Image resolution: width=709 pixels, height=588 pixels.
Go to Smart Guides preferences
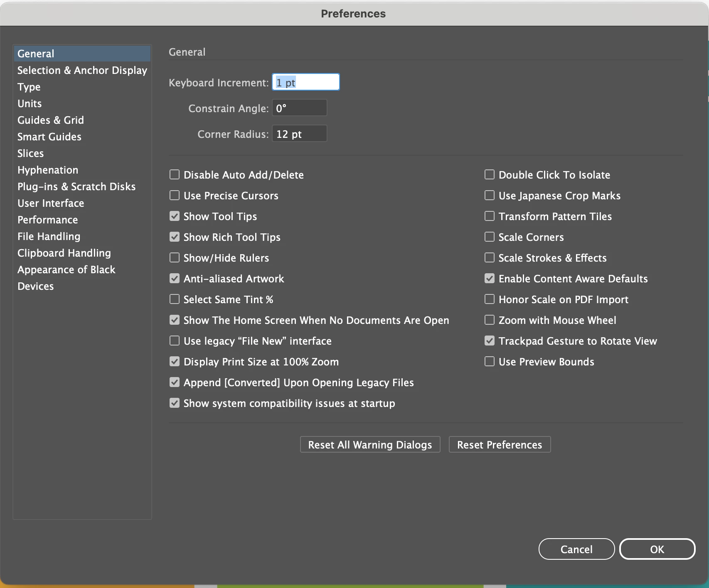(x=82, y=137)
